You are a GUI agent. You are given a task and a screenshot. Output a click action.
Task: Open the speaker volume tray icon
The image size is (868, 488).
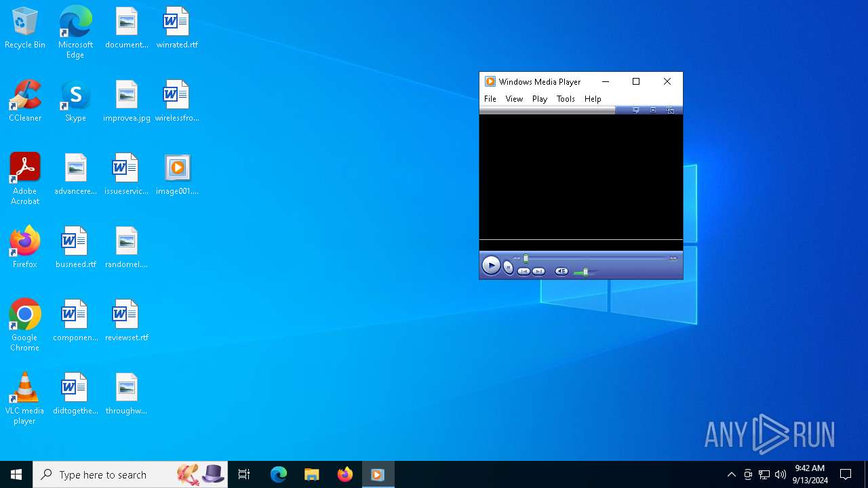click(x=781, y=474)
